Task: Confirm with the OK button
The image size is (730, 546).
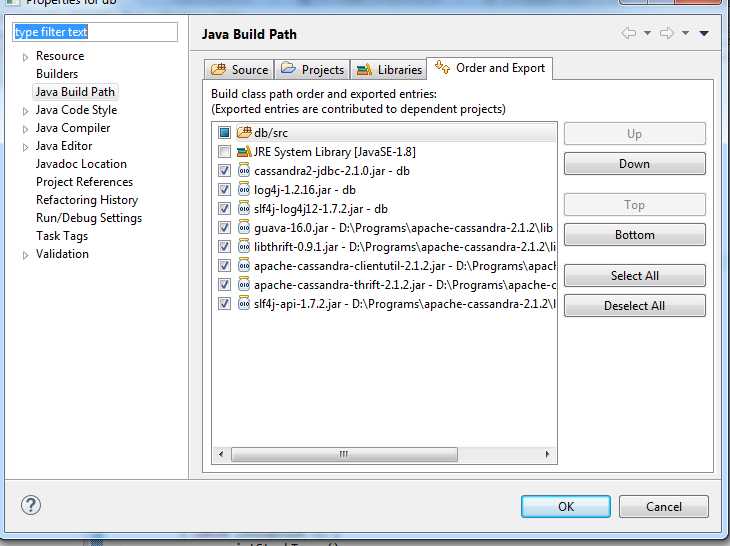Action: click(x=566, y=506)
